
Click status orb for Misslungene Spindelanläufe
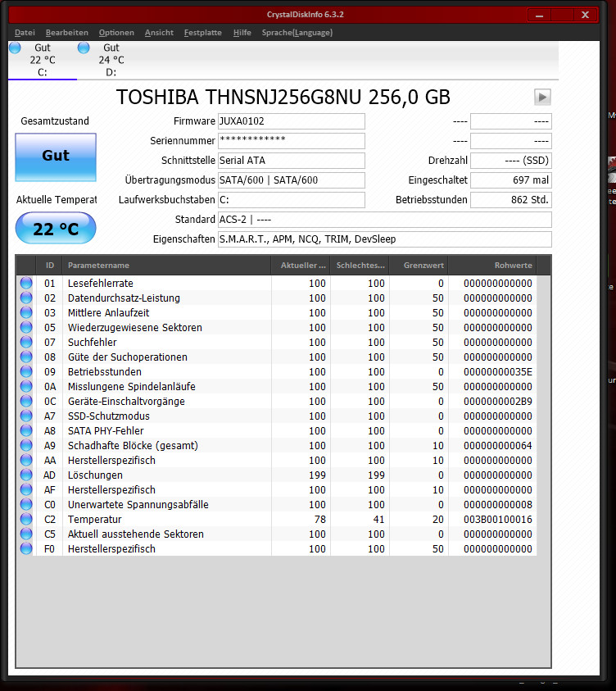(26, 386)
